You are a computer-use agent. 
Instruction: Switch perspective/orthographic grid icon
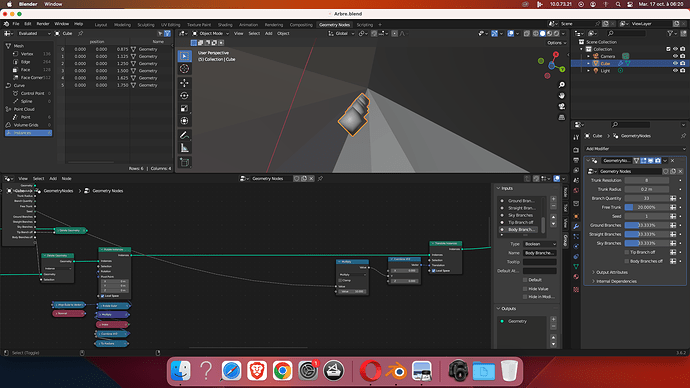tap(562, 117)
